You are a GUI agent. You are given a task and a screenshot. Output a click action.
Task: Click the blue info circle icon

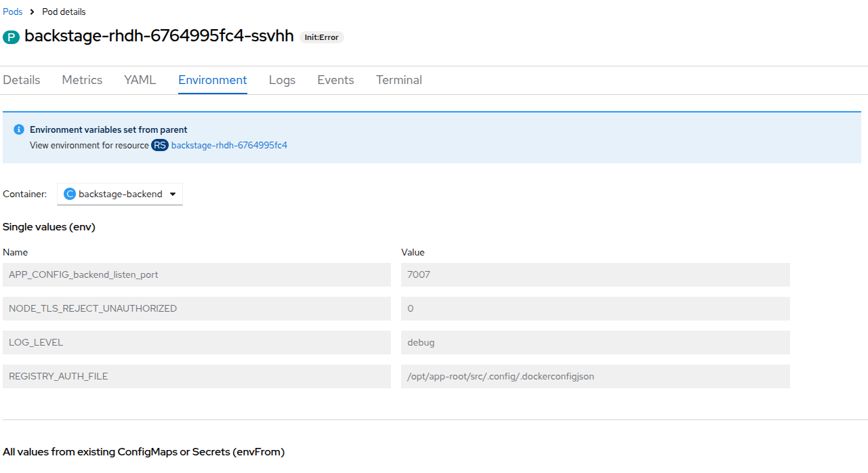coord(19,129)
